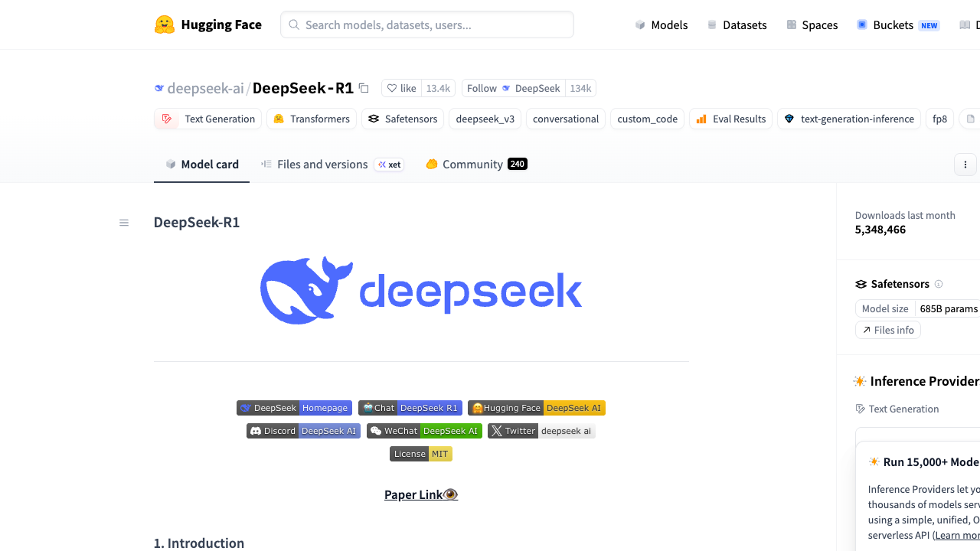980x551 pixels.
Task: Click the Eval Results bar chart icon
Action: click(x=701, y=119)
